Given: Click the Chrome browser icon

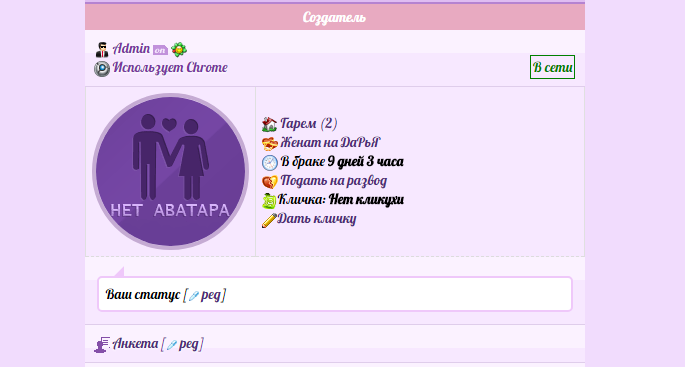Looking at the screenshot, I should [x=102, y=69].
